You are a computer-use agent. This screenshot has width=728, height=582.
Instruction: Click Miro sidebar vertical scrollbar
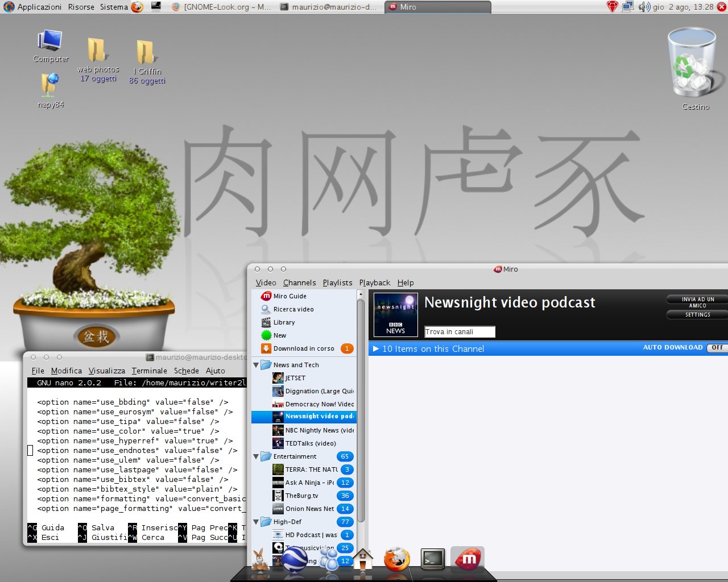[x=361, y=409]
